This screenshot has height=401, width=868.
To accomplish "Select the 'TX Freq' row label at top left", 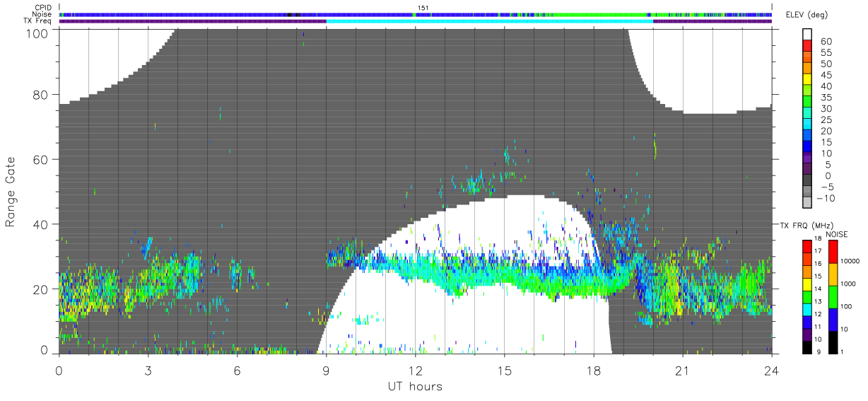I will pyautogui.click(x=38, y=21).
